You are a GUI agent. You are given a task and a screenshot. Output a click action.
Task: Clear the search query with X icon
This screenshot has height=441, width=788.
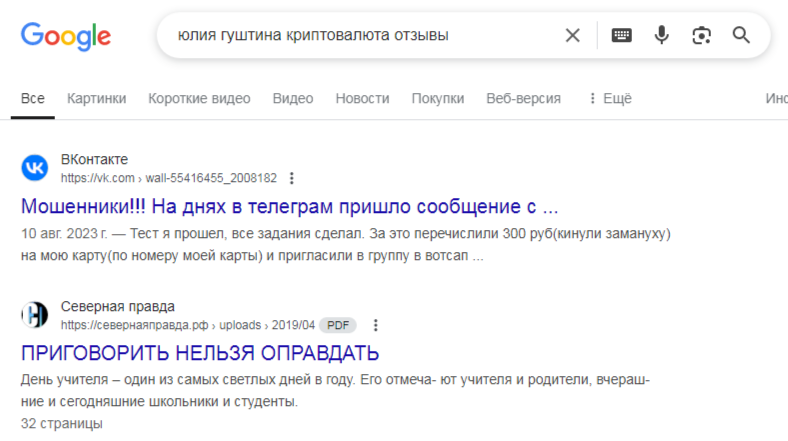click(x=572, y=36)
